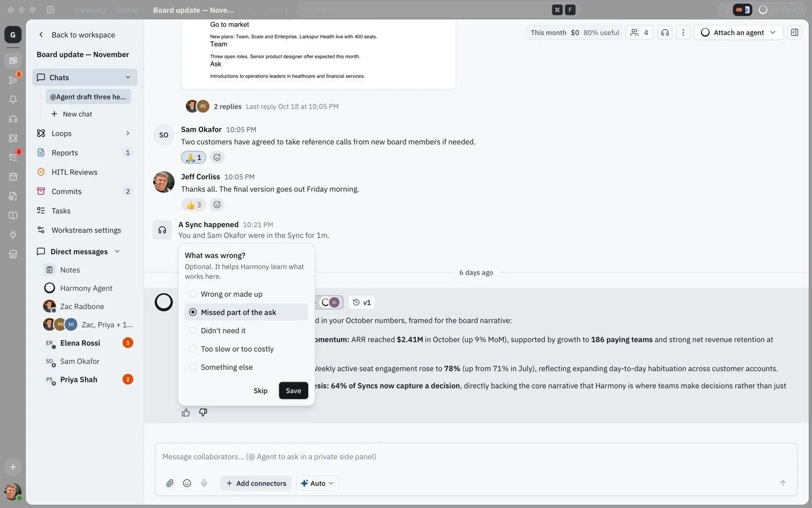This screenshot has width=812, height=508.
Task: Expand the Loops section
Action: pos(128,133)
